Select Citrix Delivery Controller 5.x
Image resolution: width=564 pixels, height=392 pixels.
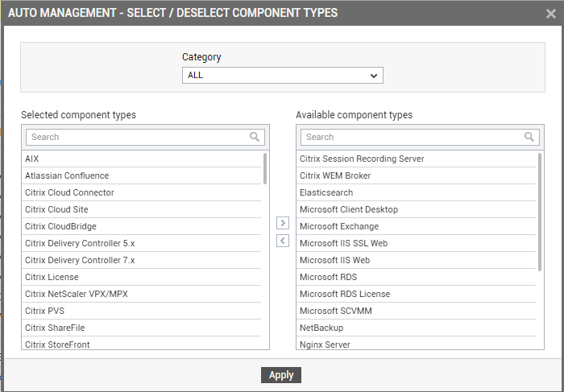(x=143, y=243)
